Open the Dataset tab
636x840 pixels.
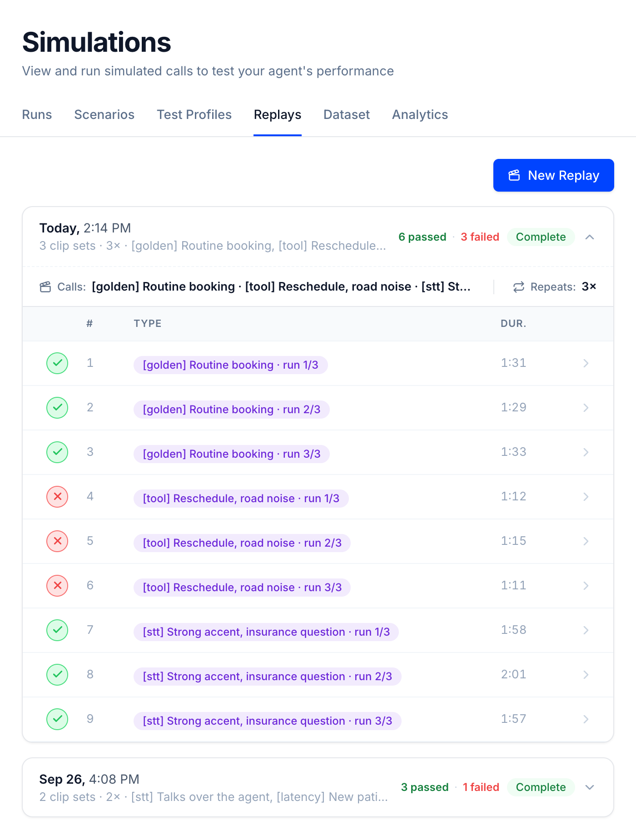point(347,115)
